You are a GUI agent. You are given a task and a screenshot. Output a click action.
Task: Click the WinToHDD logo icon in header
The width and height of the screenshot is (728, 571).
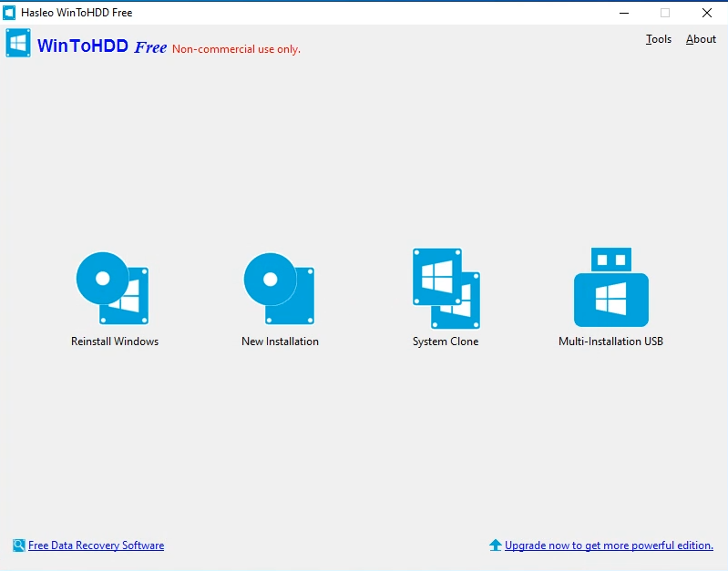click(x=18, y=43)
